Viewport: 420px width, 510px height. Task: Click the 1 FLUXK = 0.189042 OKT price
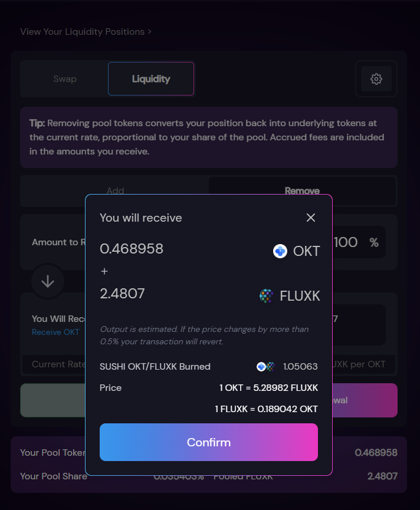pos(266,409)
